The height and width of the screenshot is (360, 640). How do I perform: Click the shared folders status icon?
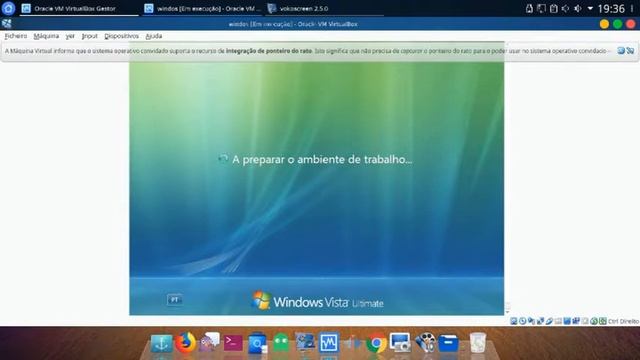coord(558,321)
